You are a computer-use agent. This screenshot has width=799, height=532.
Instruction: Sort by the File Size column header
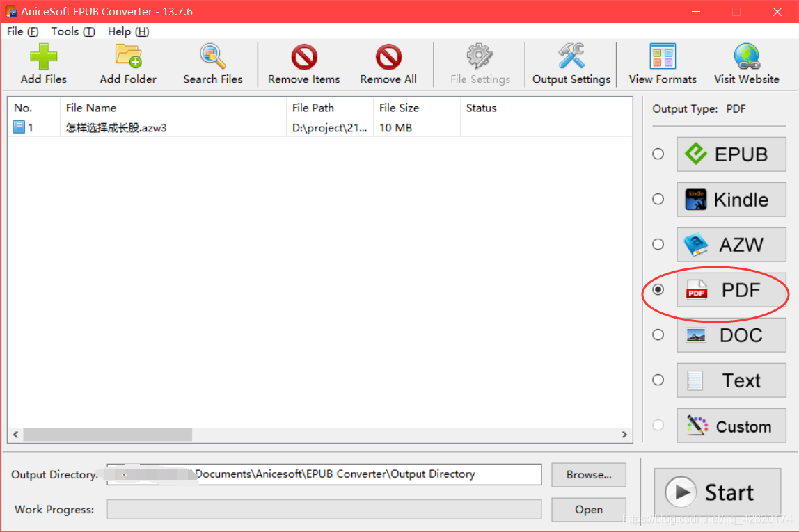[417, 108]
